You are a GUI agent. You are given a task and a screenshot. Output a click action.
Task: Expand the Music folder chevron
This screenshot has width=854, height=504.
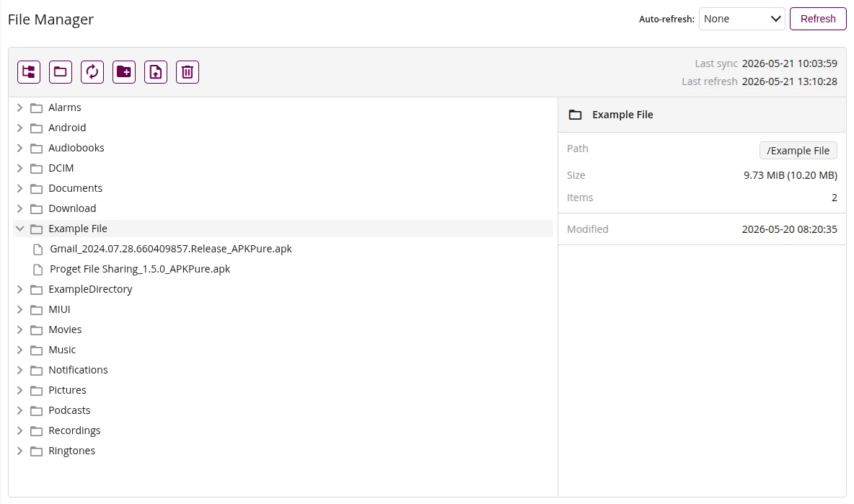(19, 350)
